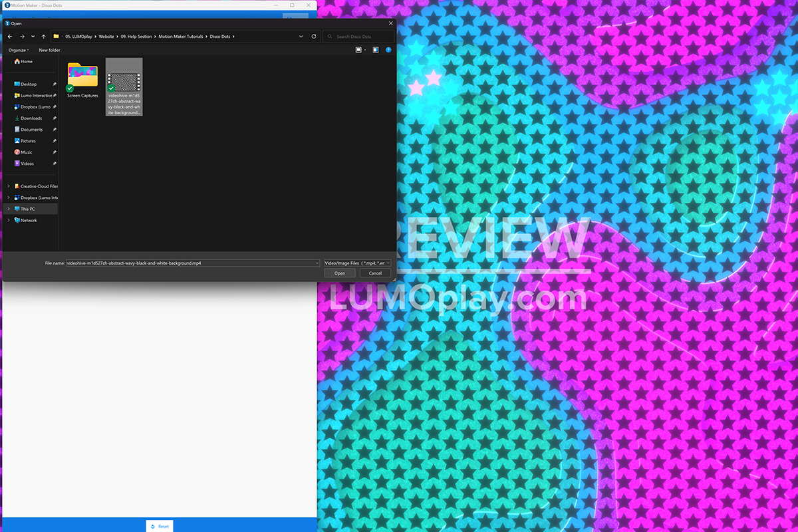Open the Change your view icon

(x=358, y=50)
